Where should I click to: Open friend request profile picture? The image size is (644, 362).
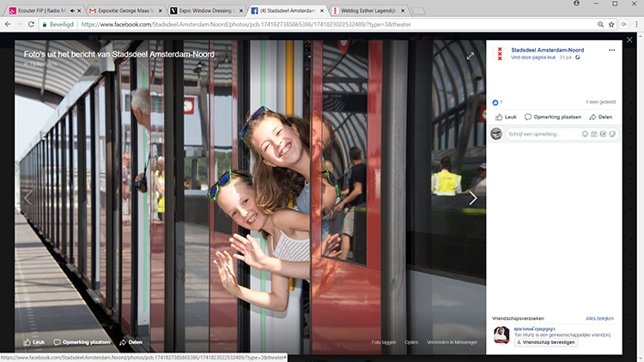click(501, 335)
